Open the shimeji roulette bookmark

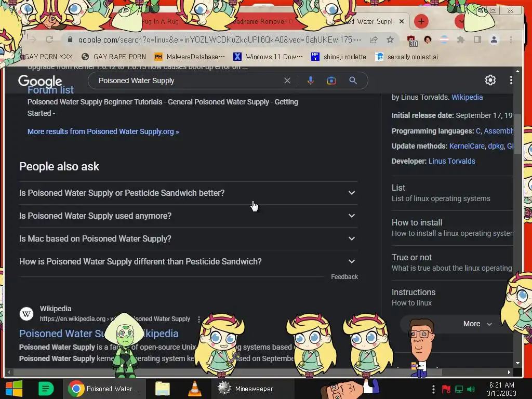tap(339, 57)
